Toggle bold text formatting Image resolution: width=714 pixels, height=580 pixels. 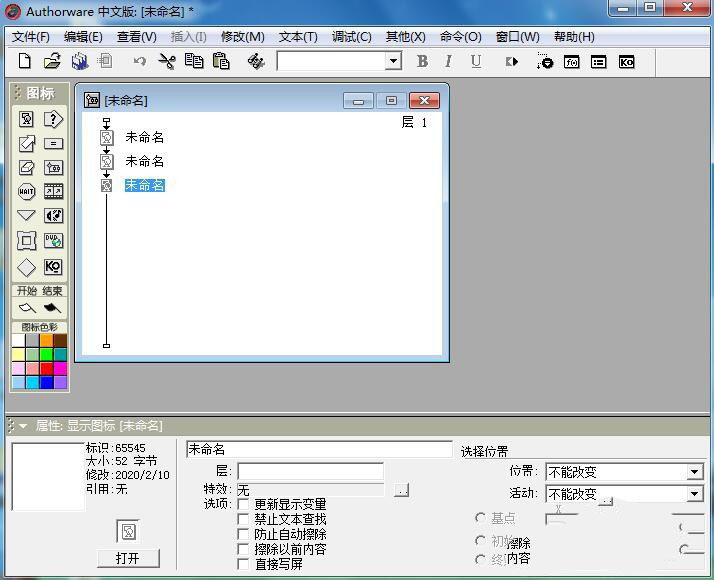(422, 61)
